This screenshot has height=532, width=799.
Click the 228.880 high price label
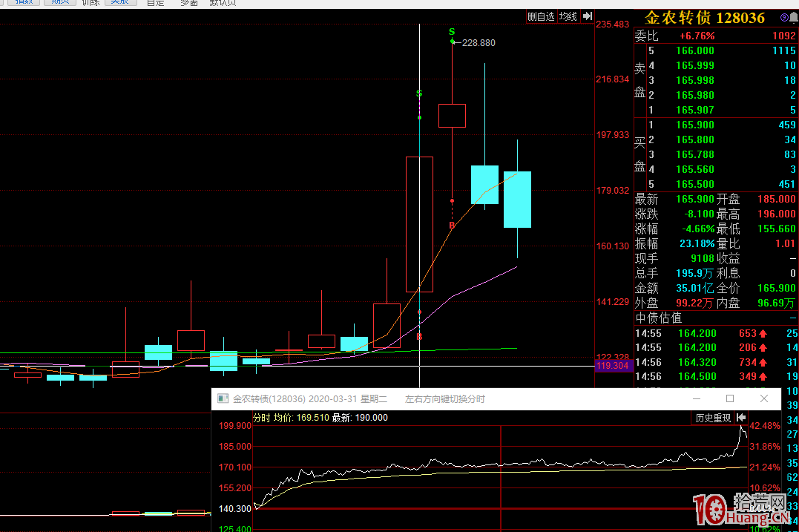[479, 43]
